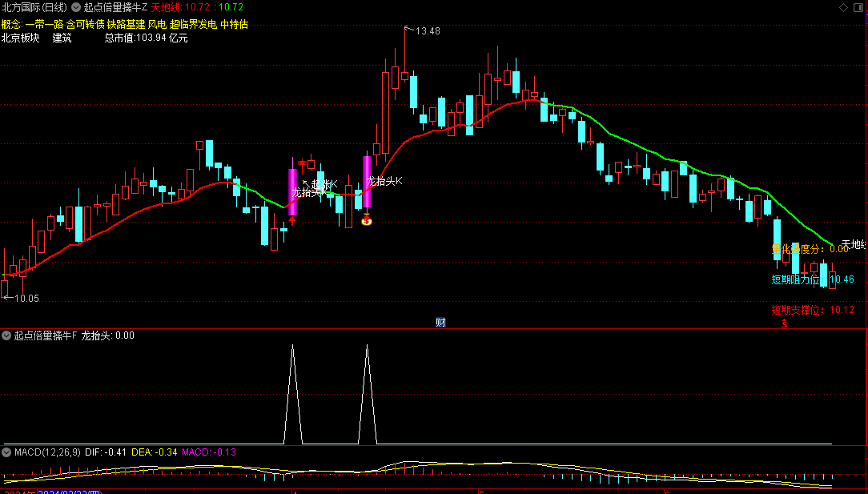This screenshot has height=494, width=868.
Task: Select the first magenta 龙抬头 candle
Action: tap(292, 191)
